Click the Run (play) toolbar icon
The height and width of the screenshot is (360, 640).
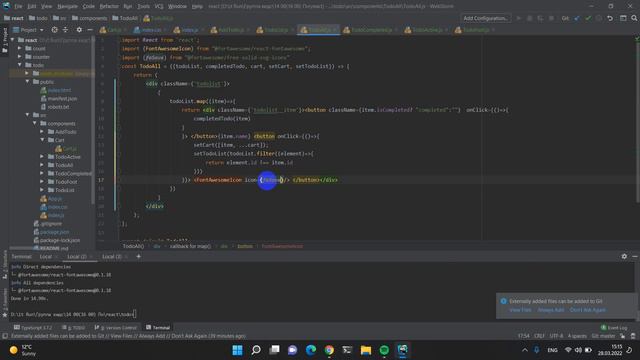click(x=519, y=18)
